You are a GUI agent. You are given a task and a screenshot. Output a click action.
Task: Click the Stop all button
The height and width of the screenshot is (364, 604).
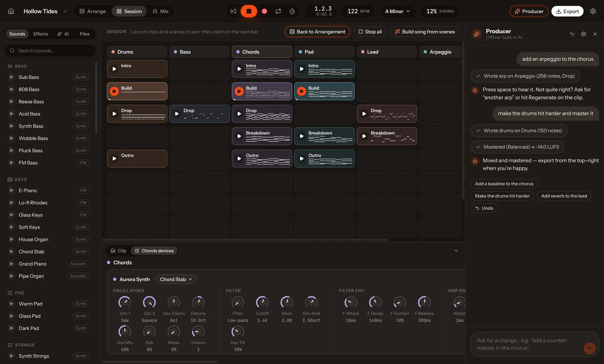pyautogui.click(x=370, y=32)
